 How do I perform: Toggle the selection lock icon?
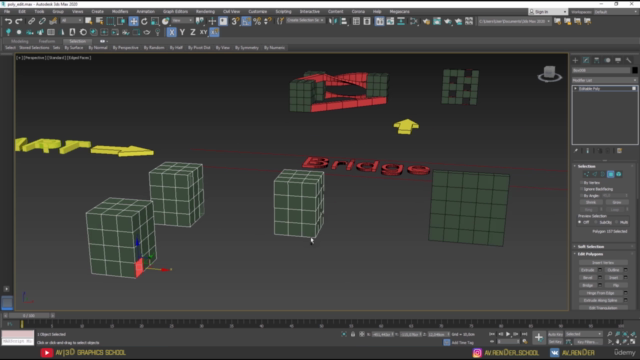coord(353,334)
